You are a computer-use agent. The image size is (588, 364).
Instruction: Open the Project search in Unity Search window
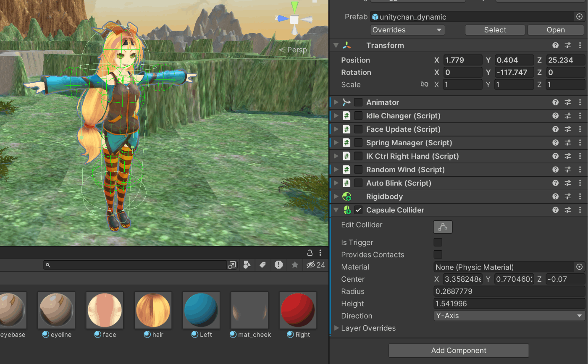pyautogui.click(x=232, y=265)
